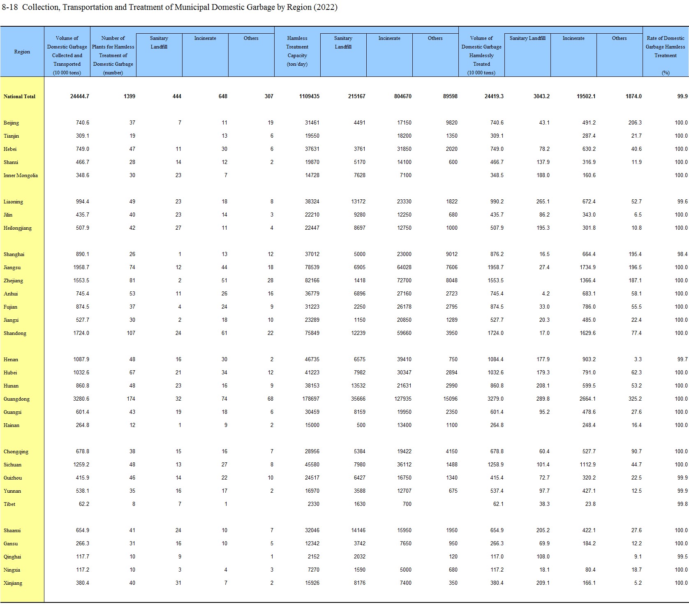Click Xinjiang landfill volume 209.1
This screenshot has height=616, width=689.
pos(543,583)
